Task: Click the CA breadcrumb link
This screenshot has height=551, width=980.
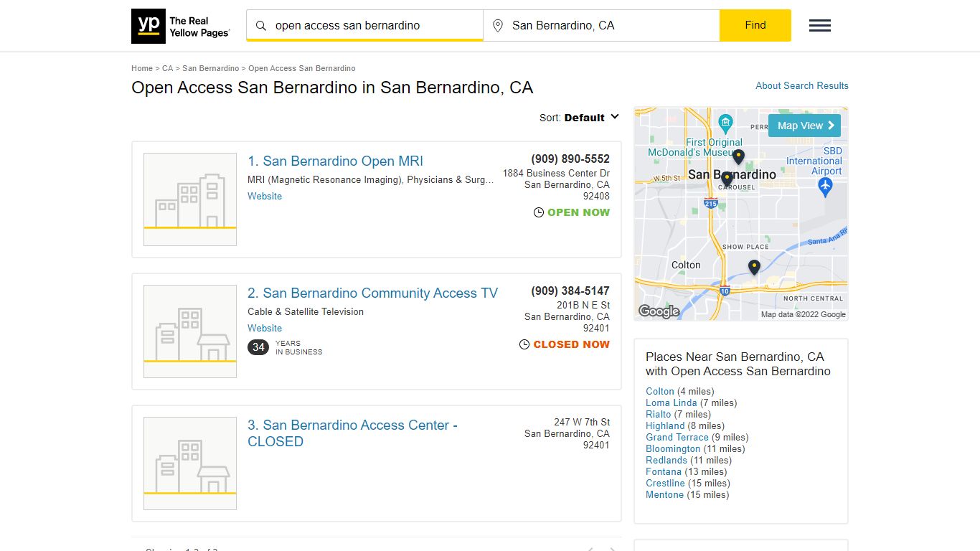Action: 167,68
